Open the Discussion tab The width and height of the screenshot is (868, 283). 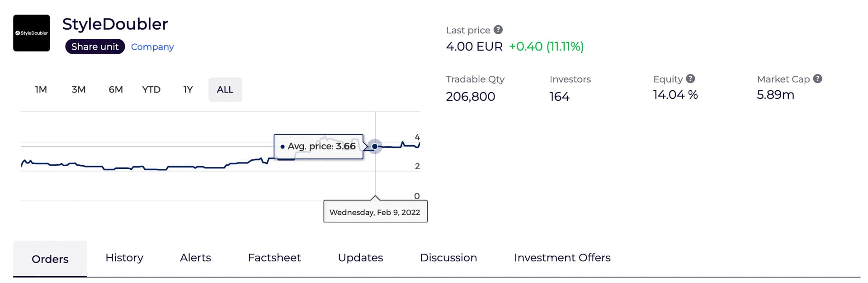[x=448, y=258]
